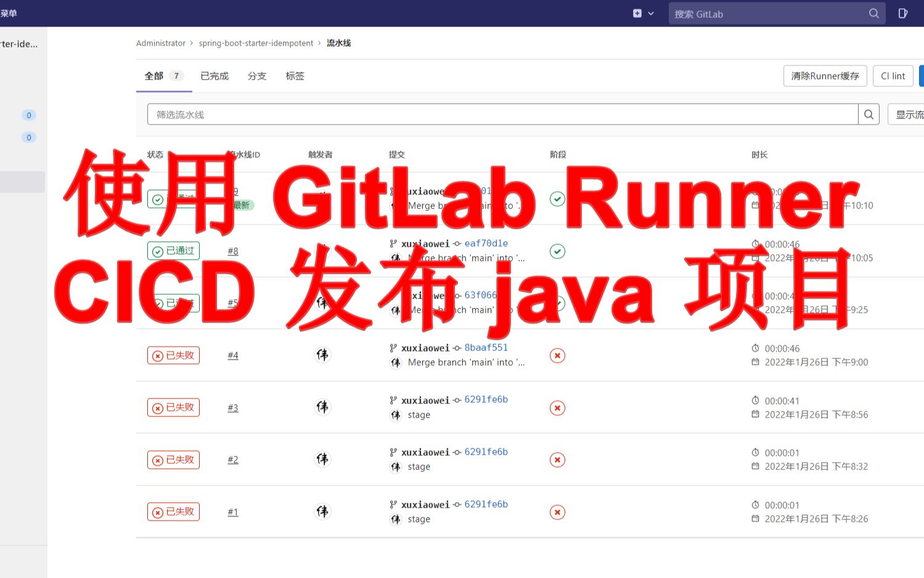This screenshot has height=578, width=924.
Task: Click the filter search magnifier button
Action: [869, 114]
